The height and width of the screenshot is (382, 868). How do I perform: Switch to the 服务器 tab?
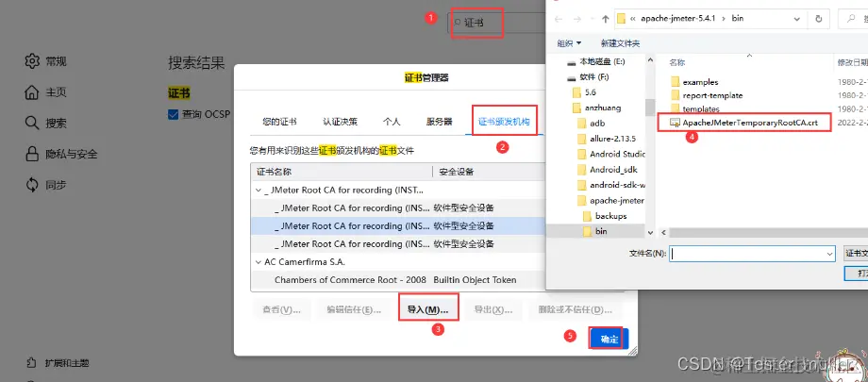pos(439,122)
